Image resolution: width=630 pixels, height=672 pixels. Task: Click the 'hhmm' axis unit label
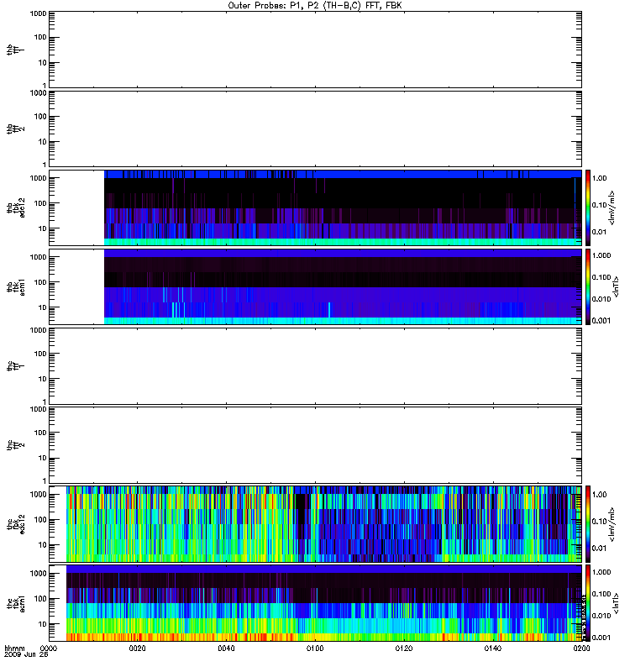(x=14, y=648)
